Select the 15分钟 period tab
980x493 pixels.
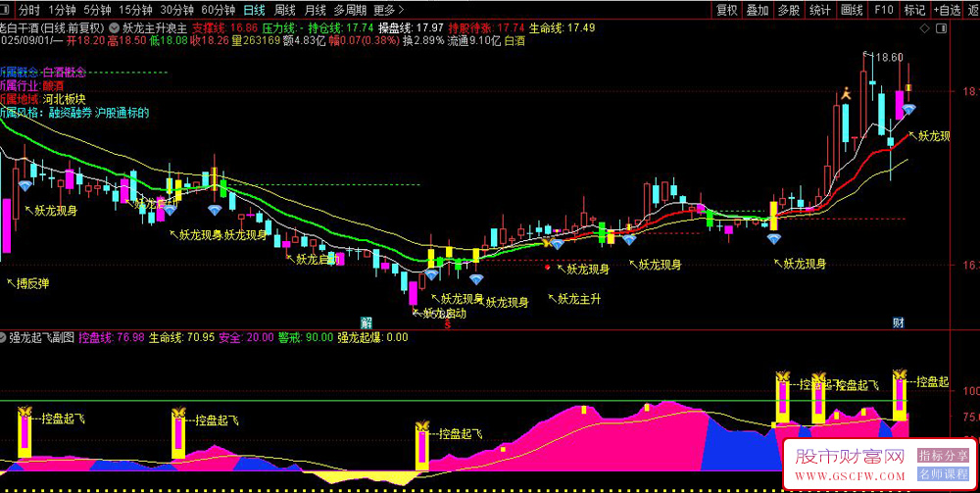coord(135,10)
